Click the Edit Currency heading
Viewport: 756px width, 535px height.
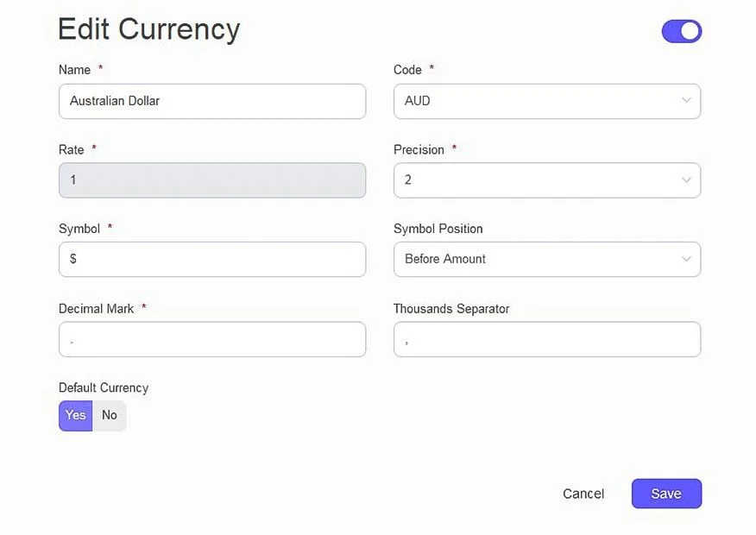[148, 29]
